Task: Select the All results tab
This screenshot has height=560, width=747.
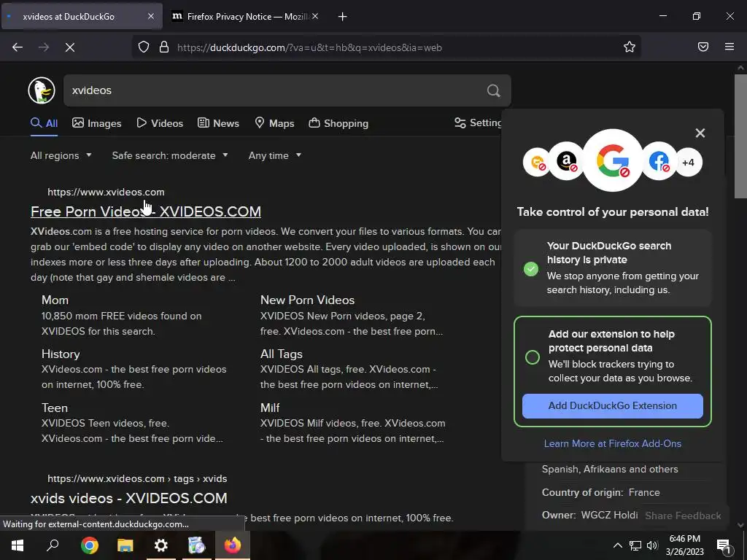Action: click(44, 123)
